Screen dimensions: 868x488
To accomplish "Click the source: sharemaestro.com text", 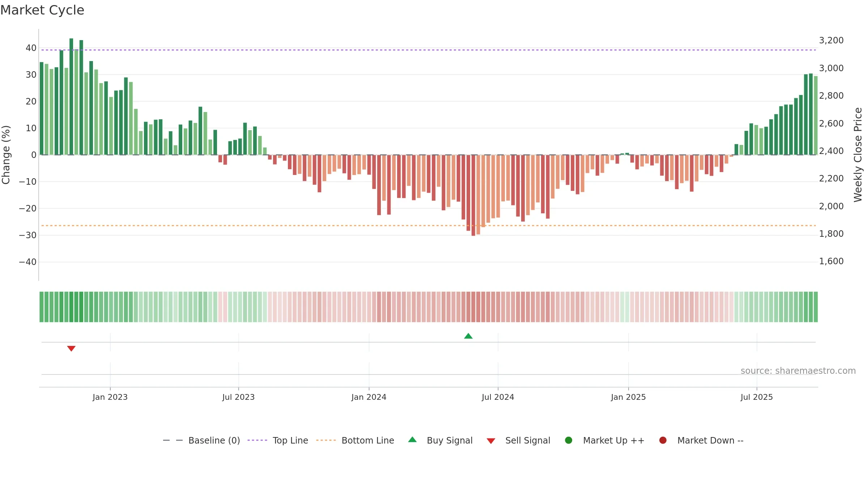I will (x=798, y=371).
